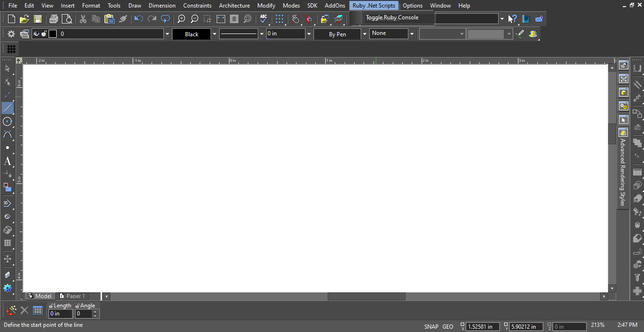The width and height of the screenshot is (644, 332).
Task: Open the line style pattern dropdown
Action: click(x=262, y=34)
